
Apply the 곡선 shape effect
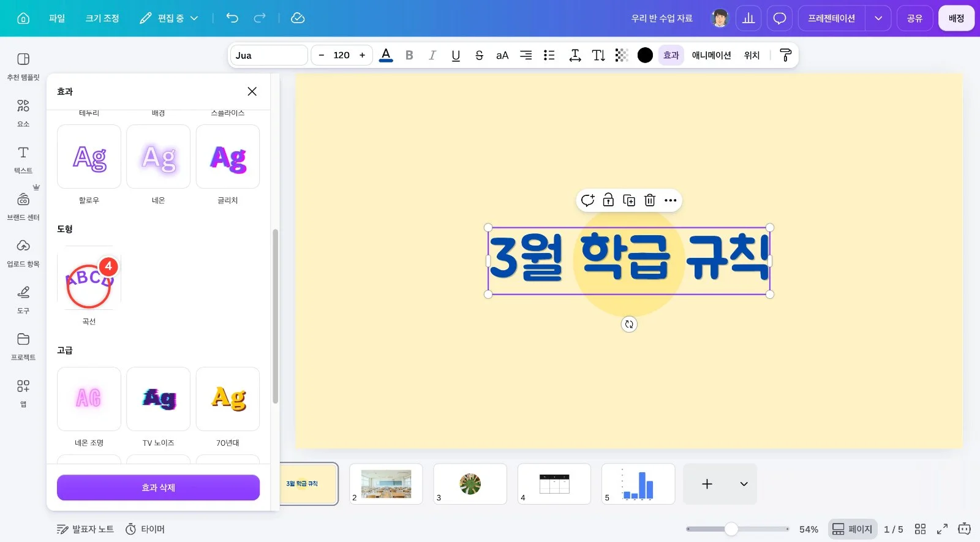[89, 277]
